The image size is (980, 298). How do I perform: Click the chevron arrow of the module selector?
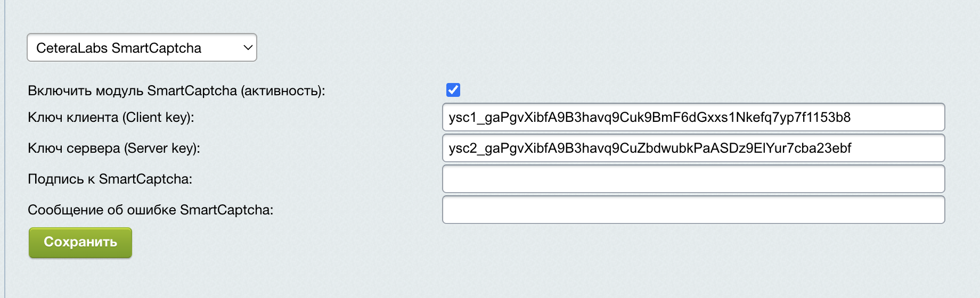248,48
